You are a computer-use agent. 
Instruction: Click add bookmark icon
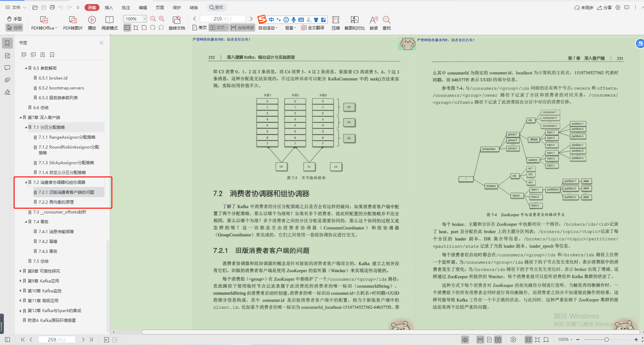tap(42, 55)
